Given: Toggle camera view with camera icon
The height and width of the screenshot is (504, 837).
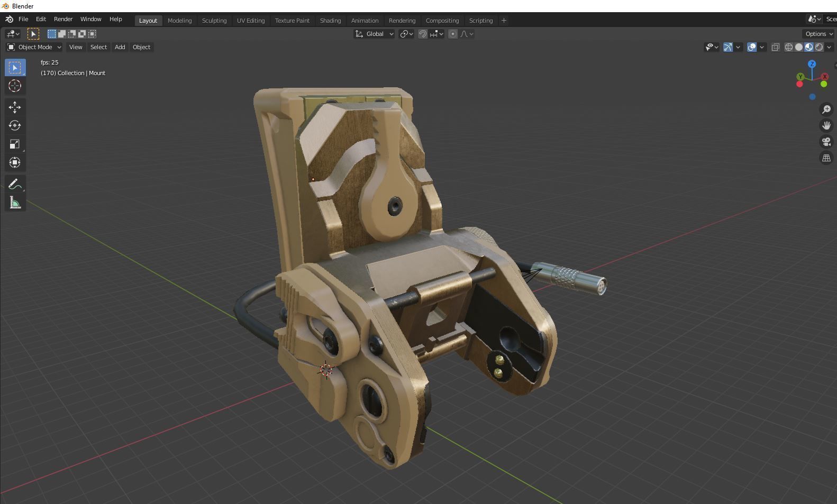Looking at the screenshot, I should pos(826,142).
